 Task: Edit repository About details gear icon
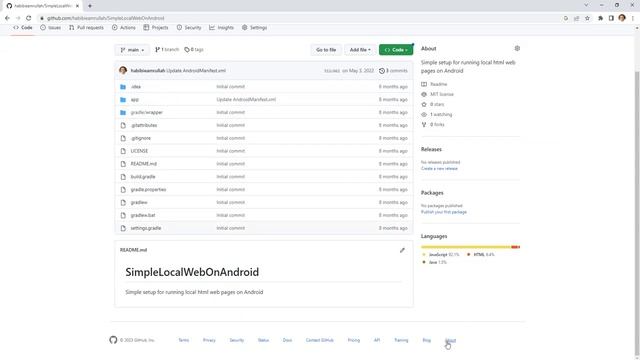(517, 48)
